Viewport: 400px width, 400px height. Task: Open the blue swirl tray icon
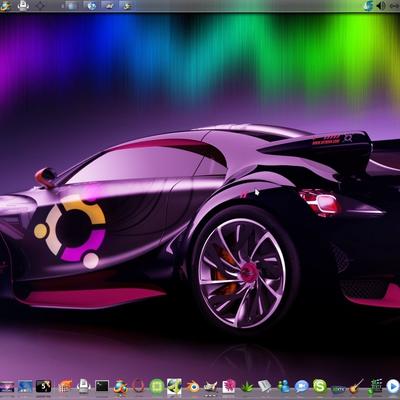[368, 6]
